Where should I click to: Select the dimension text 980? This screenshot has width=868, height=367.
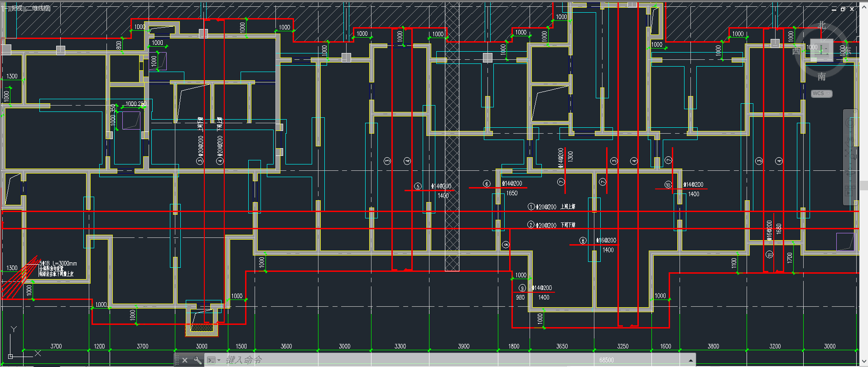click(x=520, y=297)
